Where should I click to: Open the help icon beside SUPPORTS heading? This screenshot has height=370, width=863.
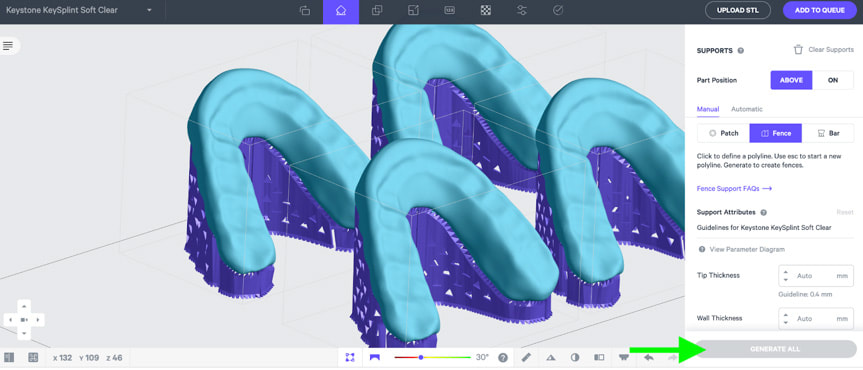point(741,51)
